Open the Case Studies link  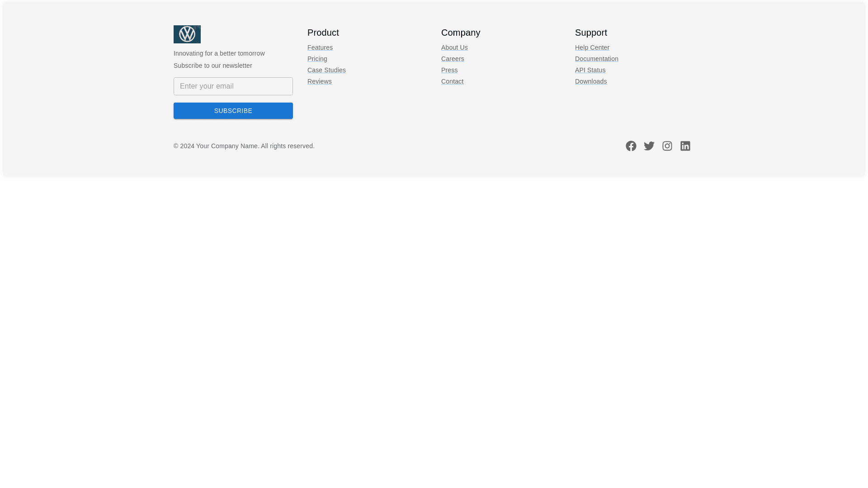(326, 70)
